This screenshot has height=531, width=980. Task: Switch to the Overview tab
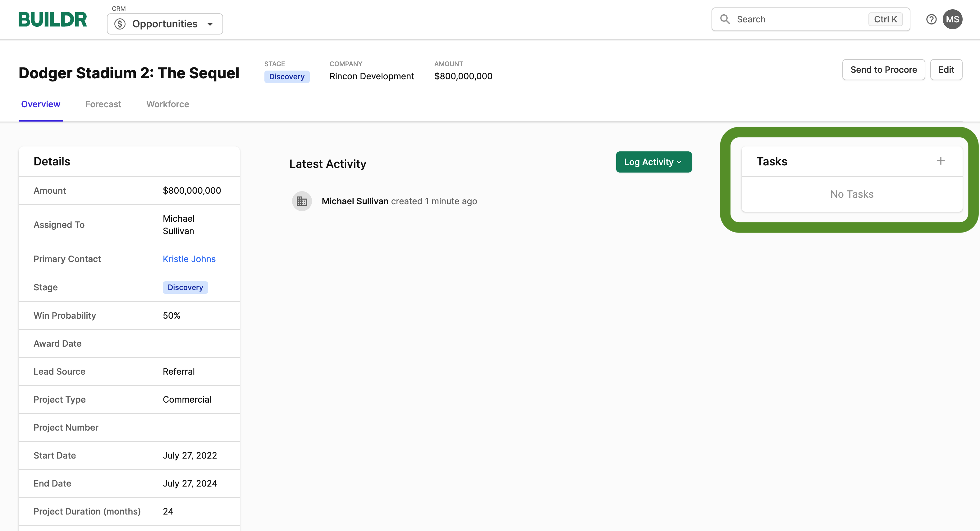pyautogui.click(x=41, y=104)
